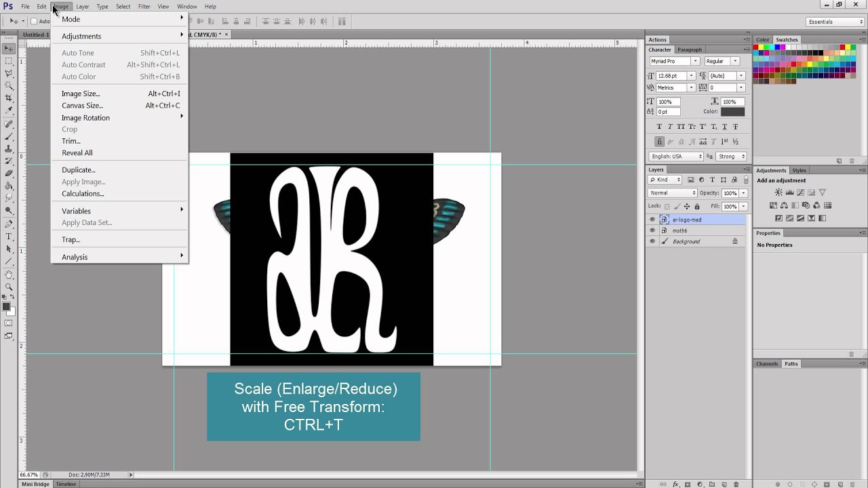Select the Quick Selection tool
Image resolution: width=868 pixels, height=488 pixels.
point(9,86)
